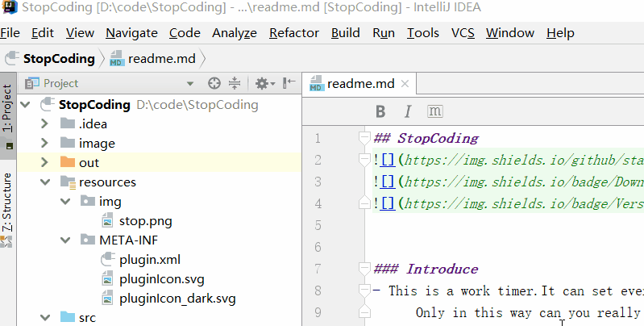
Task: Collapse the META-INF folder
Action: pos(65,240)
